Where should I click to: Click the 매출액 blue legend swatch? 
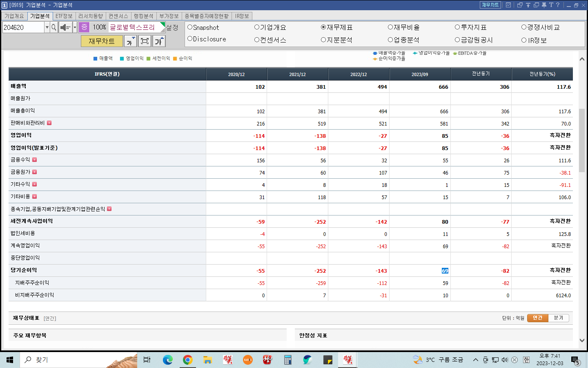pos(95,58)
